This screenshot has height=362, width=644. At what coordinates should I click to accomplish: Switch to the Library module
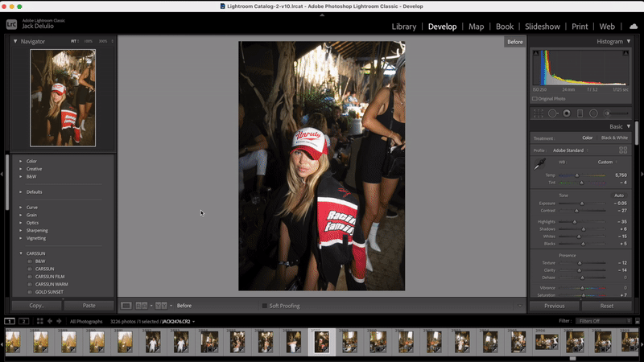403,27
